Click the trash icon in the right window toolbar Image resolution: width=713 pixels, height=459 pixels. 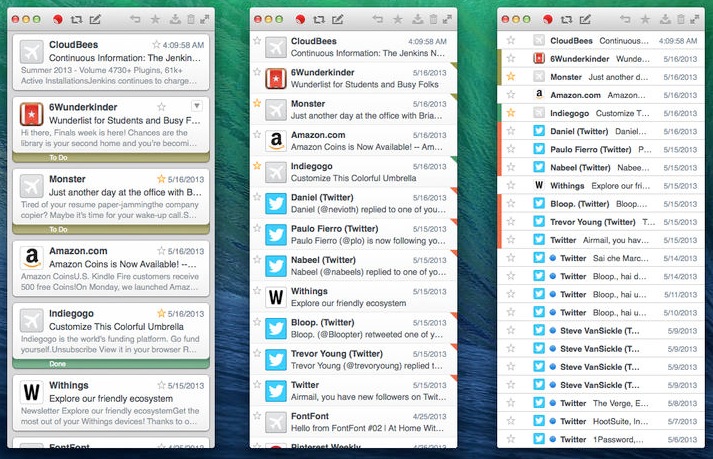pyautogui.click(x=681, y=19)
